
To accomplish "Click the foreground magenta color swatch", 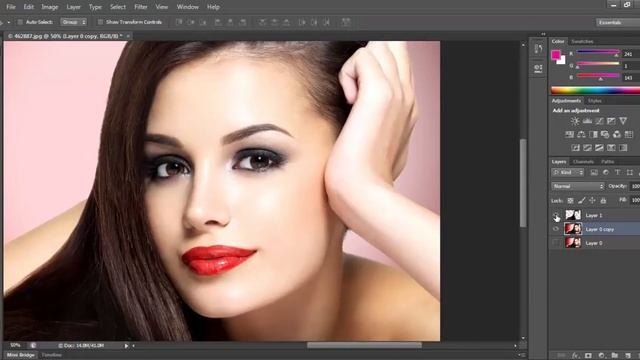I will coord(556,55).
